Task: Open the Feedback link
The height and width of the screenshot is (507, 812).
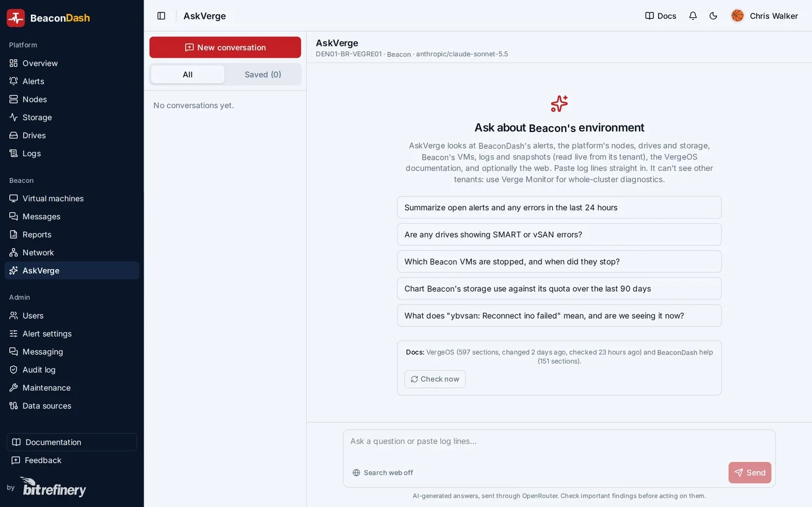Action: coord(72,460)
